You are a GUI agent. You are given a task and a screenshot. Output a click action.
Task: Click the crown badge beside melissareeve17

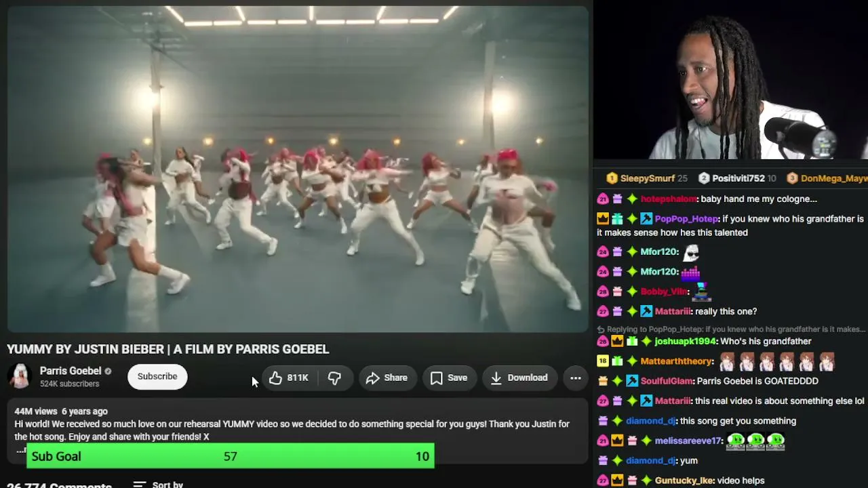point(617,441)
